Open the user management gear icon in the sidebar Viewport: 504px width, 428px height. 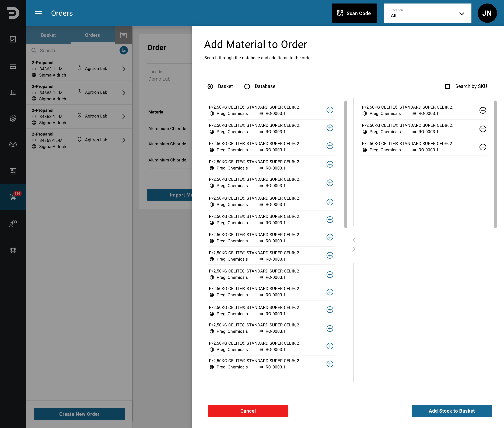point(13,223)
